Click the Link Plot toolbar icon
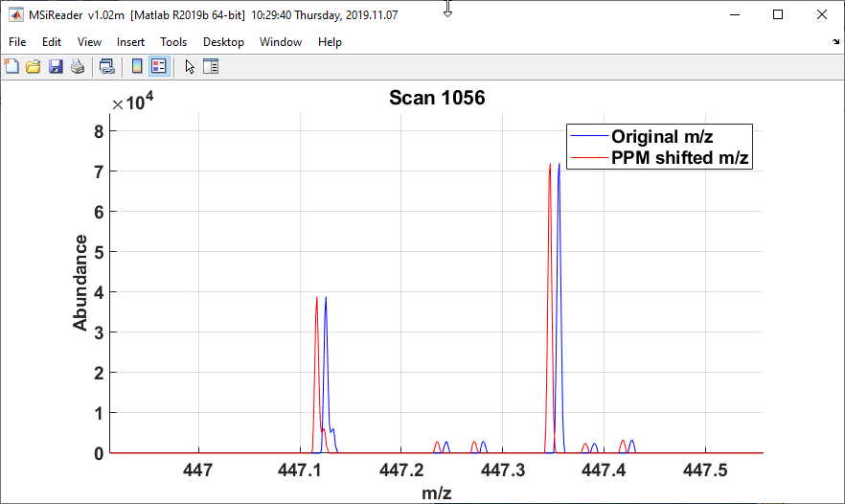Screen dimensions: 845x504 coord(106,67)
